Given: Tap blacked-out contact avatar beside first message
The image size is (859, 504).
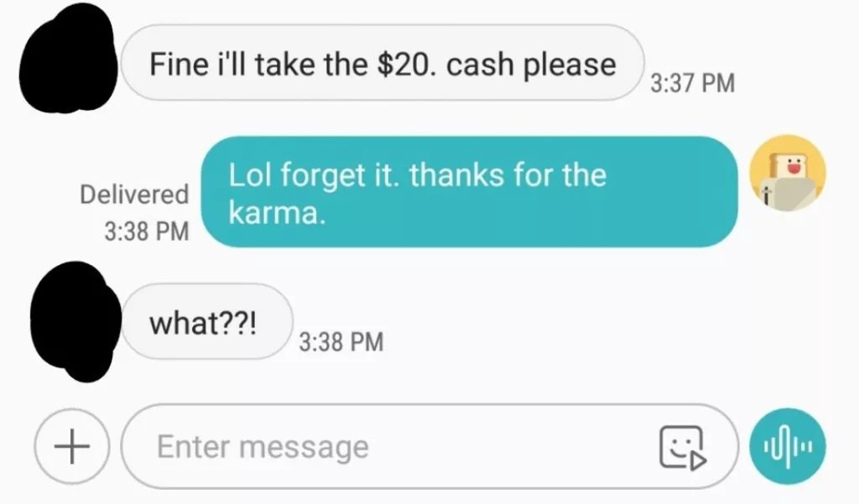Looking at the screenshot, I should 68,58.
